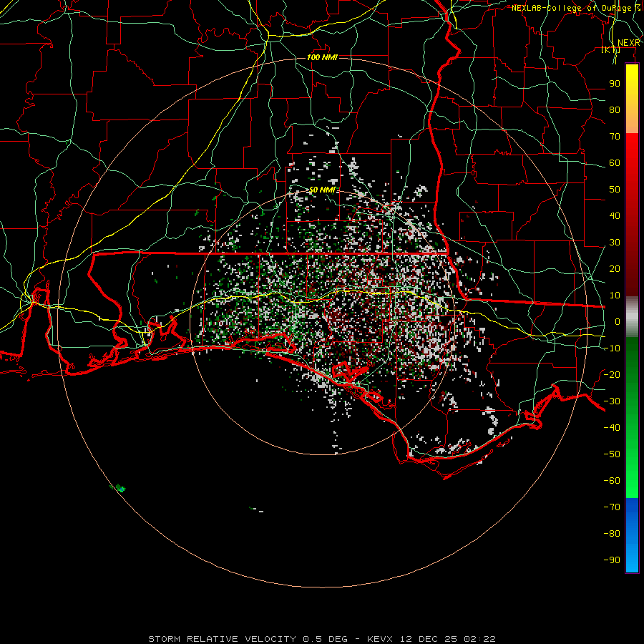This screenshot has height=644, width=644.
Task: Click "0.5 DEG" elevation in the caption
Action: tap(326, 639)
